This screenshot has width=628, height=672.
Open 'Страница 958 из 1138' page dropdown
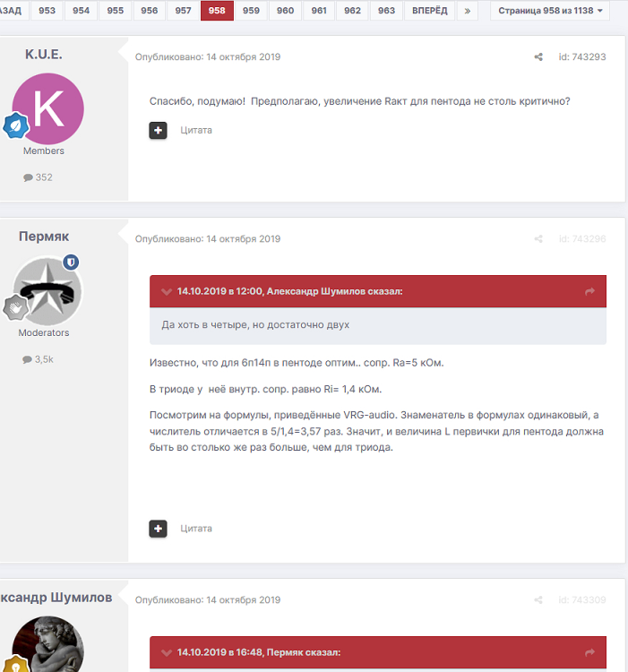click(550, 11)
